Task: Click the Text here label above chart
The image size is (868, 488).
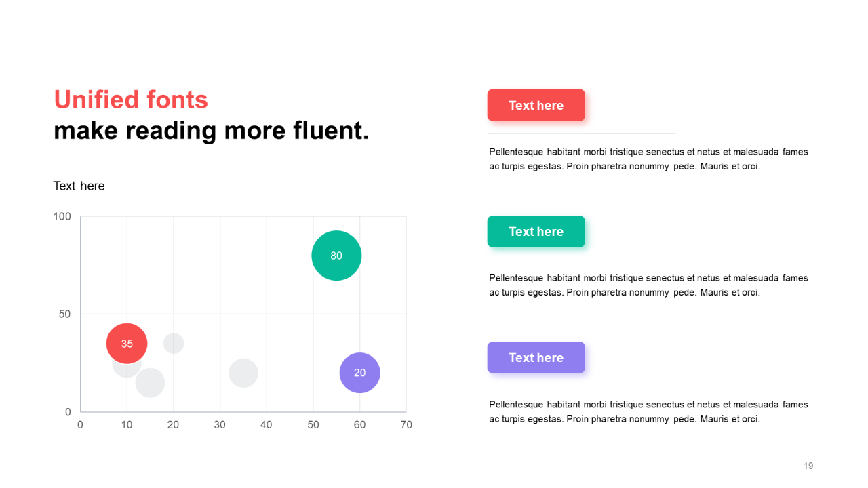Action: click(x=79, y=186)
